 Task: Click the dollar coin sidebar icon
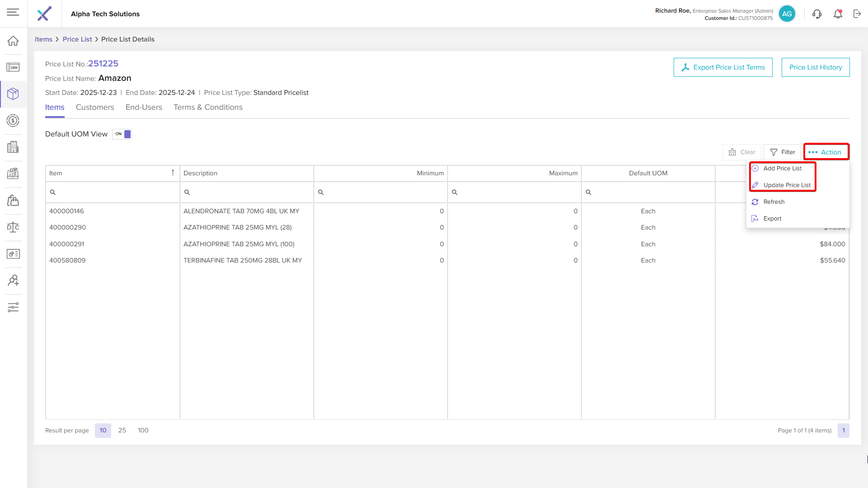pos(13,121)
